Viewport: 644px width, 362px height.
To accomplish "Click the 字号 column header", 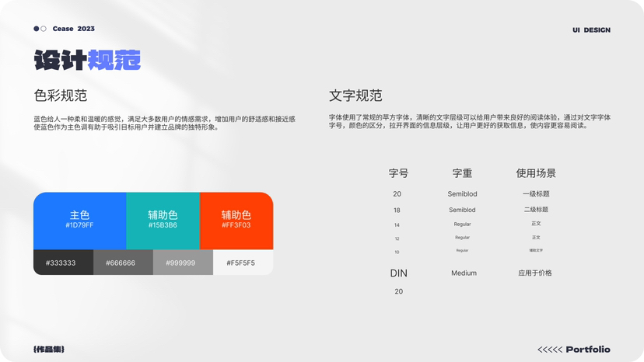I will (398, 173).
